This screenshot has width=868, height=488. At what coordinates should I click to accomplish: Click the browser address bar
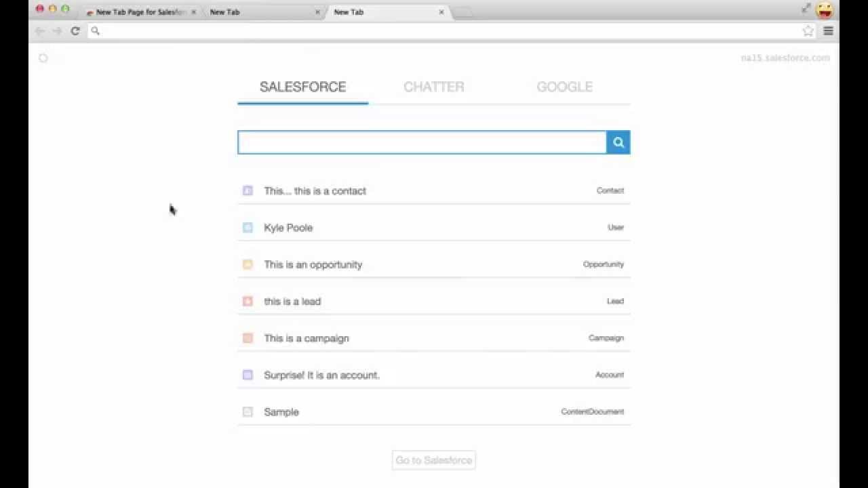pyautogui.click(x=451, y=30)
